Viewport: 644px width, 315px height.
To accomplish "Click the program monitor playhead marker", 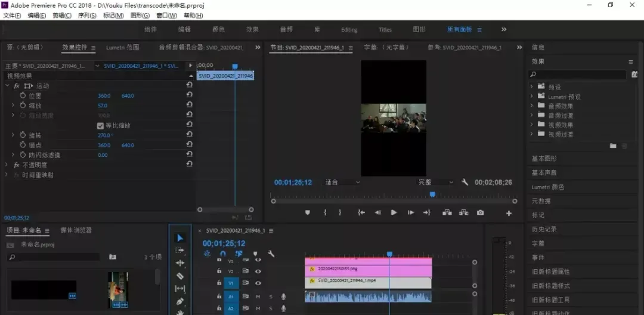I will click(x=432, y=194).
